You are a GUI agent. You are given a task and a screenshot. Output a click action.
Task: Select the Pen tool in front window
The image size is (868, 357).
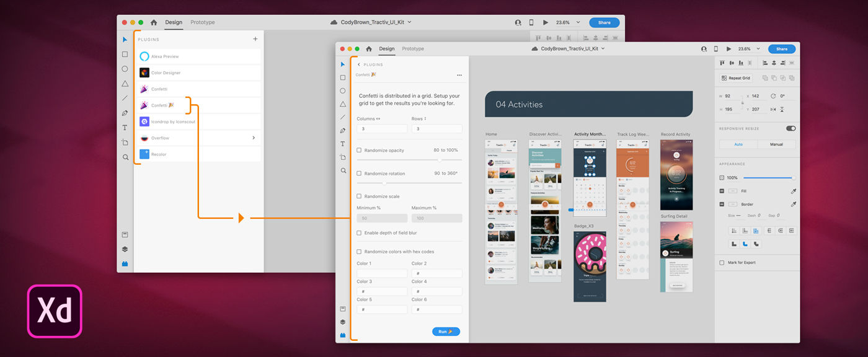343,130
